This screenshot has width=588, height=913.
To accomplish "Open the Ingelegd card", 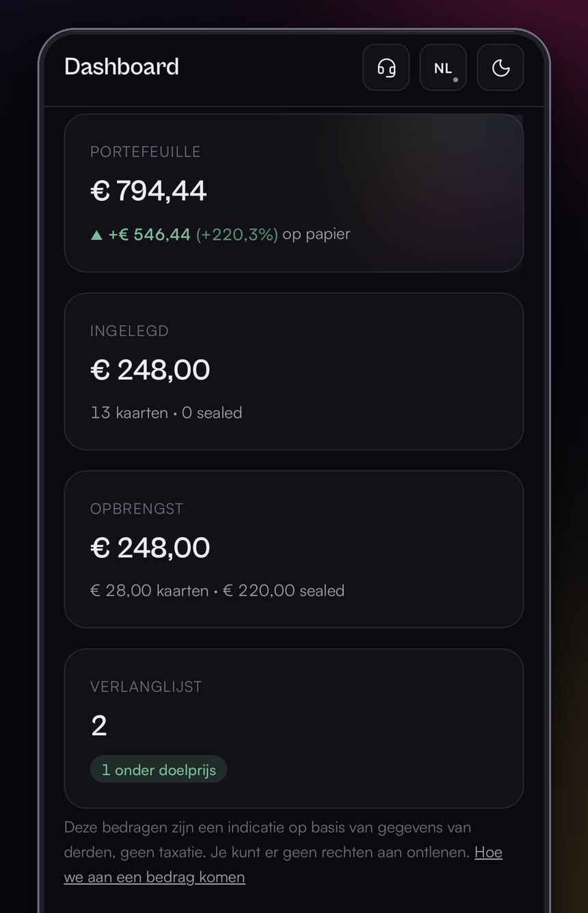I will 294,371.
